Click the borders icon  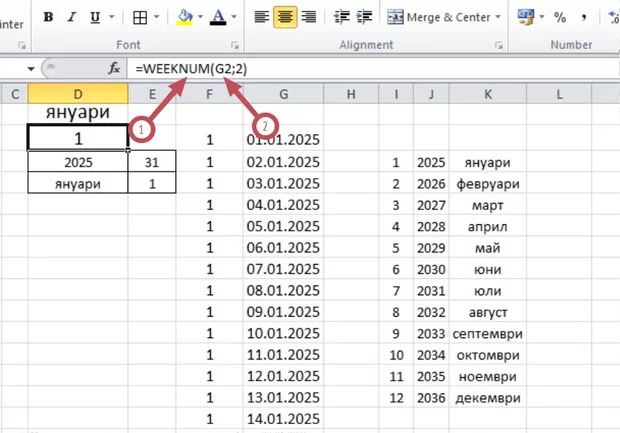141,17
